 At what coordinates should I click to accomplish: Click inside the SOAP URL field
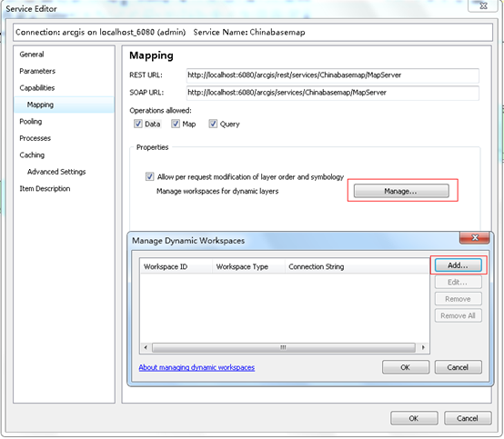click(x=332, y=93)
